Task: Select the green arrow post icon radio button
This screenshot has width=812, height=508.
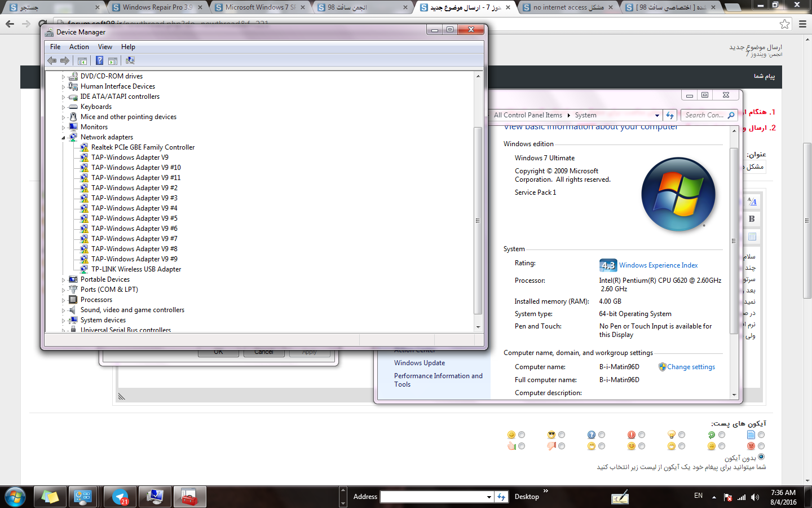Action: [x=722, y=435]
